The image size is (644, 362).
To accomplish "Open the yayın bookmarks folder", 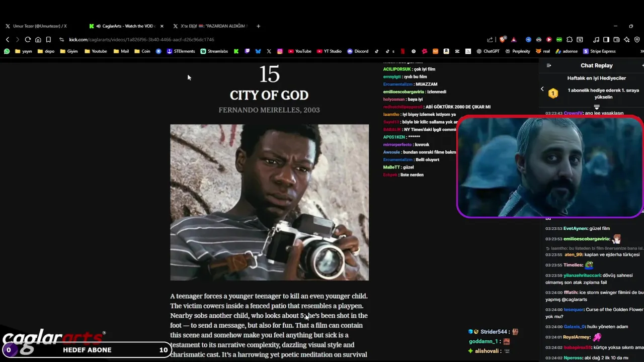I will pyautogui.click(x=24, y=51).
